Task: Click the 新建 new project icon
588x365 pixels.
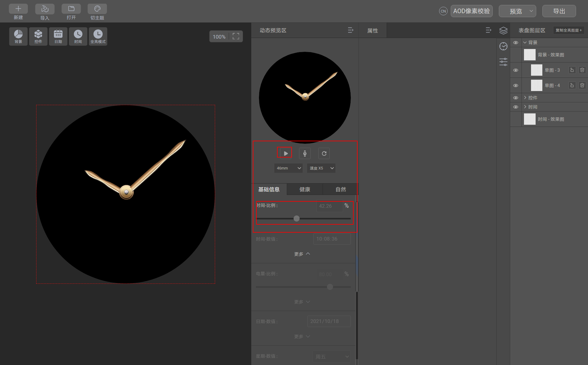Action: tap(18, 9)
